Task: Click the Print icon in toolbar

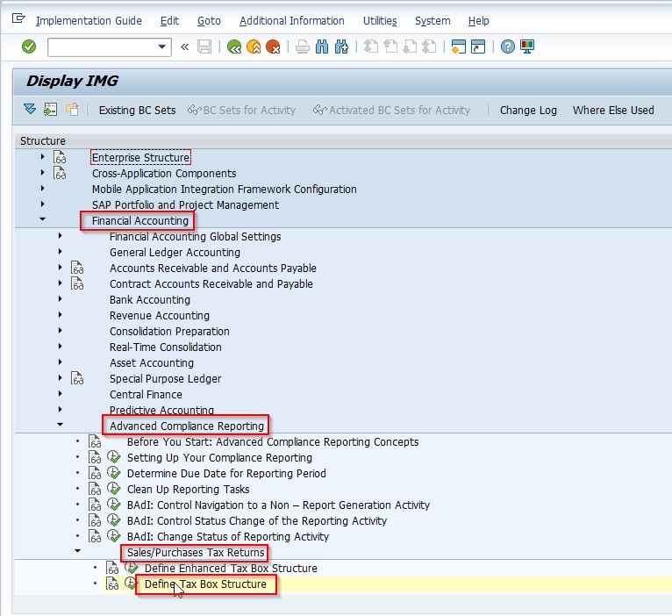Action: (303, 47)
